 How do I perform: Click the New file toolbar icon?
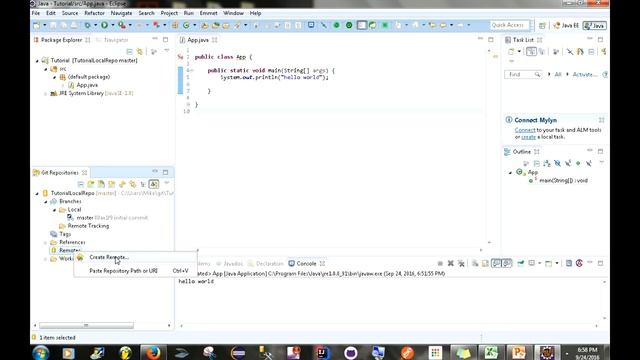coord(37,25)
